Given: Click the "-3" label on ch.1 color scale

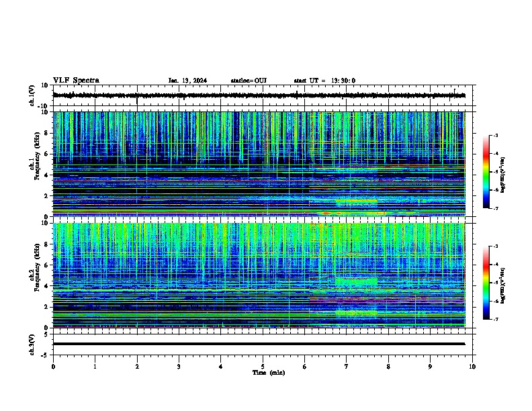Looking at the screenshot, I should point(496,135).
